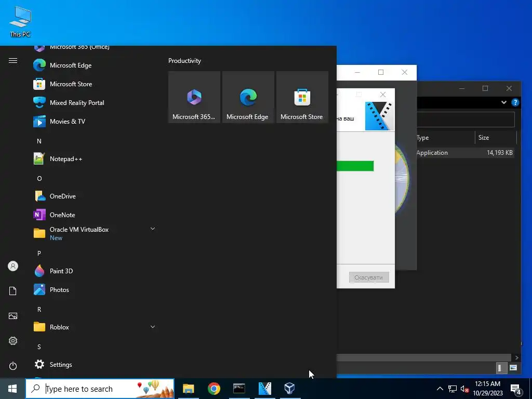This screenshot has height=399, width=532.
Task: Click the horizontal scrollbar track in Explorer
Action: [423, 357]
